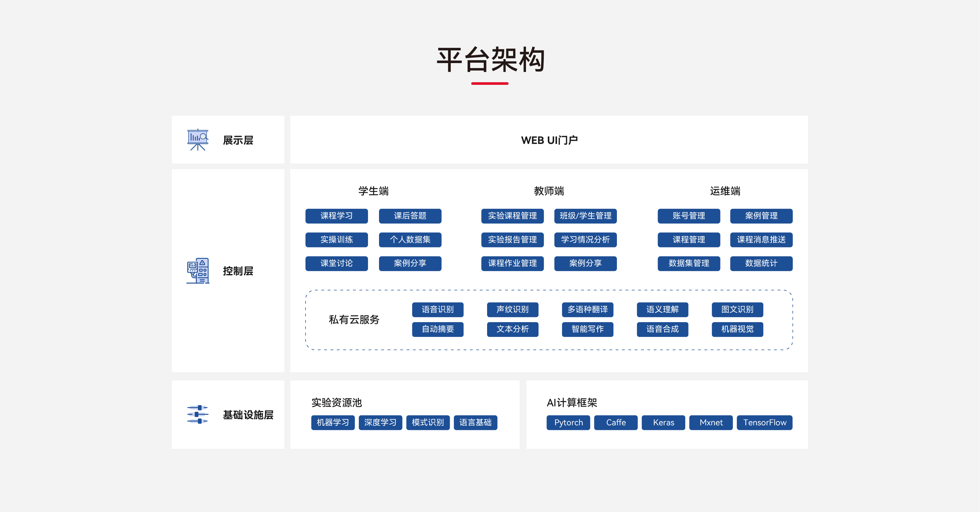Select 机器视觉 service
Viewport: 980px width, 512px height.
[738, 329]
